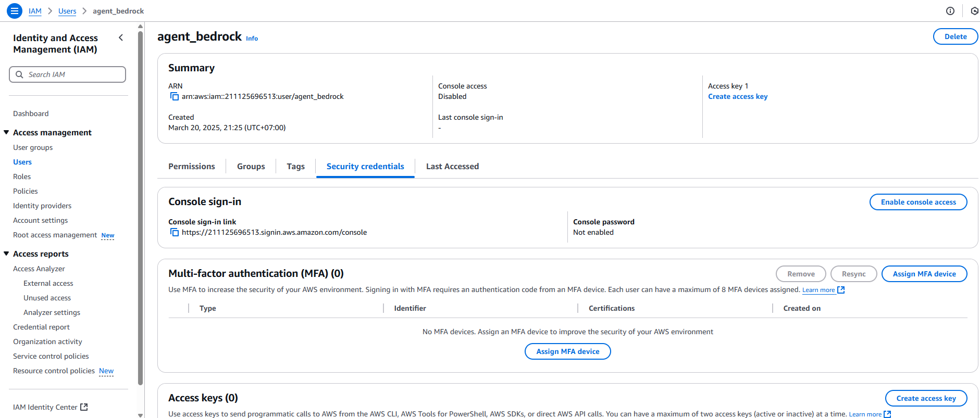Open Dashboard in the sidebar
The width and height of the screenshot is (980, 418).
coord(31,113)
